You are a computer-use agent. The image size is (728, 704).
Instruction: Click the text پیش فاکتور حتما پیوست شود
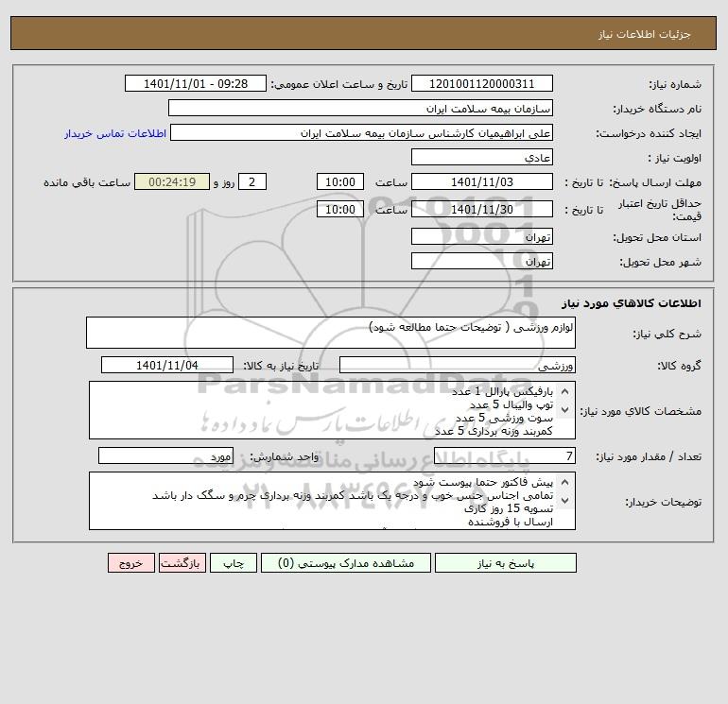click(x=483, y=483)
